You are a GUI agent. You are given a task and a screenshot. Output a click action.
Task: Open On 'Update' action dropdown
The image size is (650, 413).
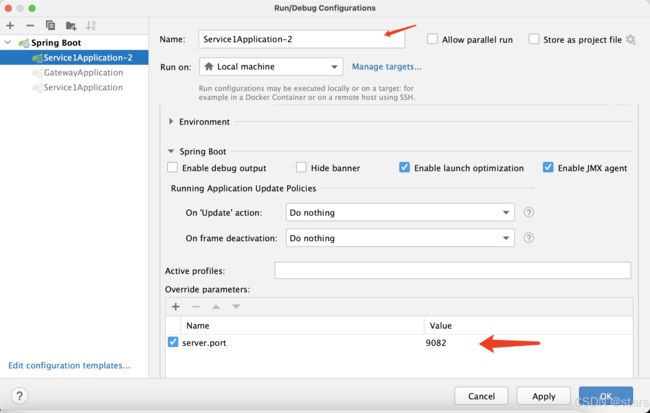coord(400,212)
